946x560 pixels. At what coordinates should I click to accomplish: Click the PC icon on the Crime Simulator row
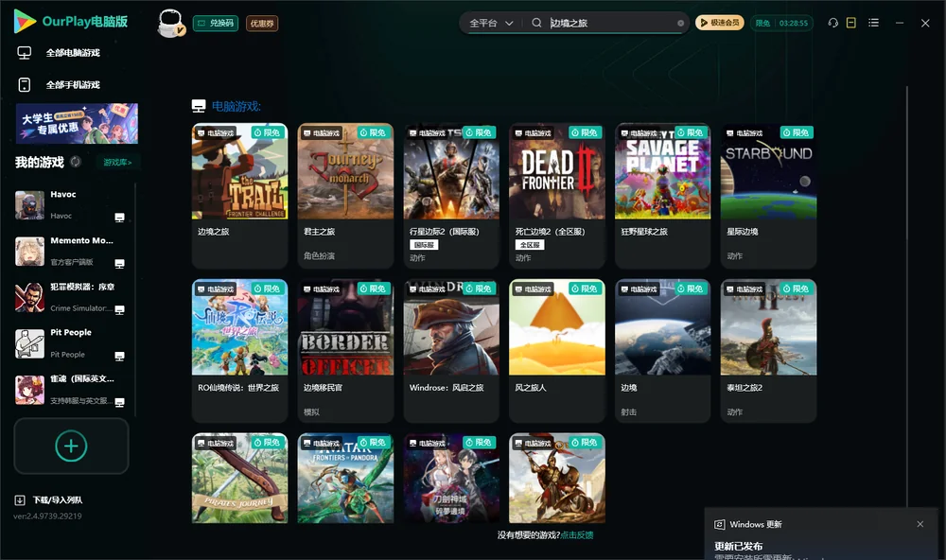point(119,309)
